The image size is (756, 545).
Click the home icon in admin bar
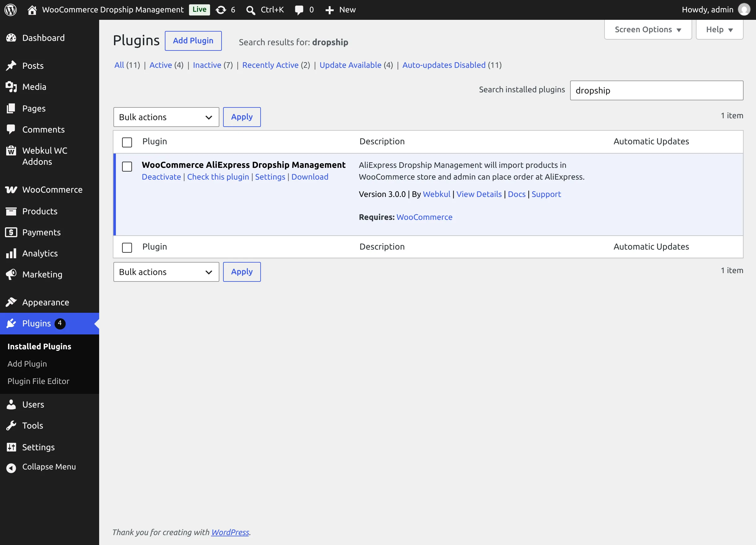coord(32,10)
